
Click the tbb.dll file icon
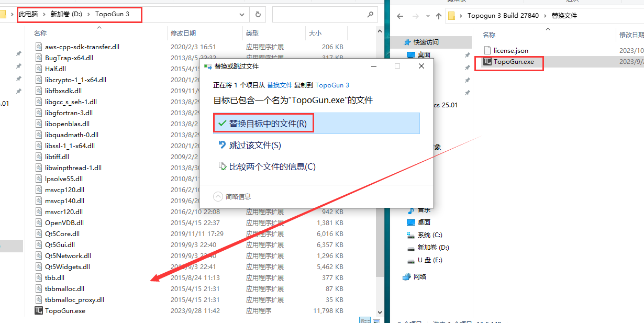38,277
